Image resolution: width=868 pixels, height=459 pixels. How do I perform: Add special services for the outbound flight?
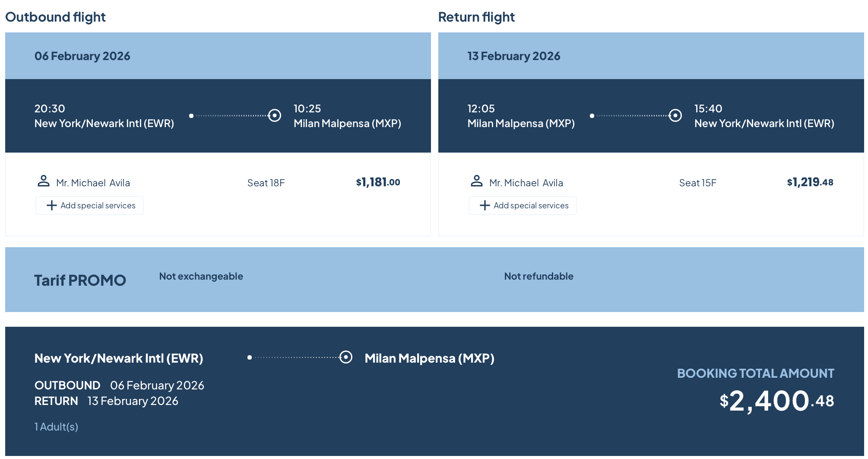point(90,205)
